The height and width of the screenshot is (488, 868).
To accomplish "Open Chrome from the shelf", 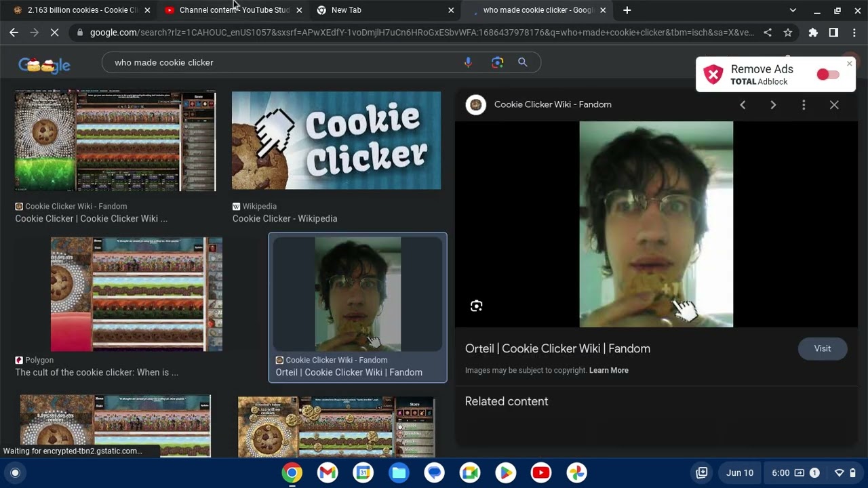I will (x=292, y=473).
